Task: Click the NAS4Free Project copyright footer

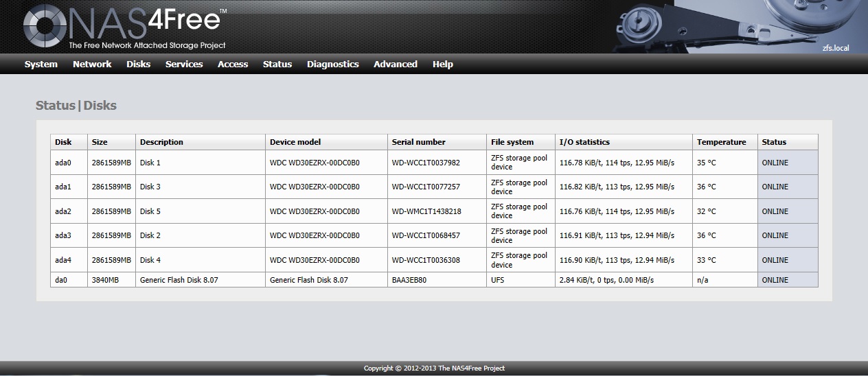Action: (x=434, y=368)
